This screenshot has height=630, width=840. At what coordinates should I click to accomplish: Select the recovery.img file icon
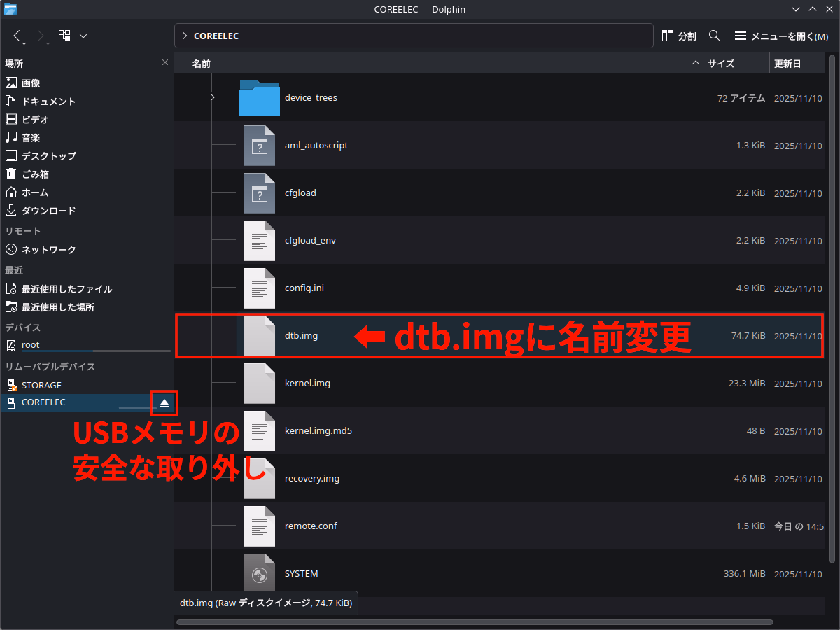259,478
